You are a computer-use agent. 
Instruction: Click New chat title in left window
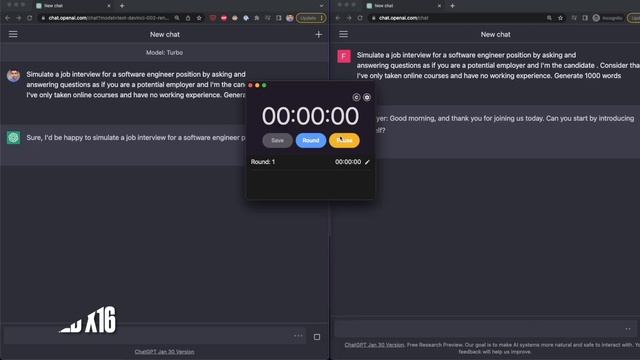coord(164,35)
